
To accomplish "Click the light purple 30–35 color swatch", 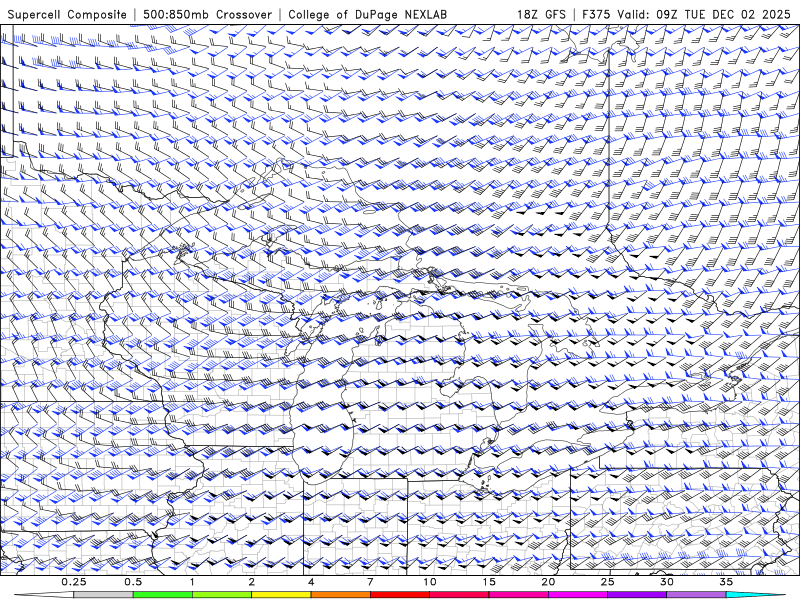I will (x=696, y=595).
